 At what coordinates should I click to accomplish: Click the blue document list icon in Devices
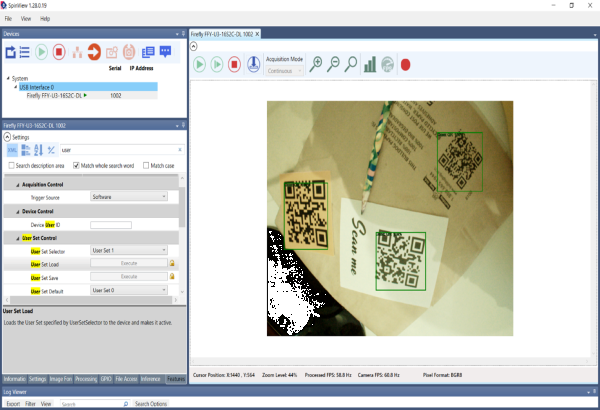tap(148, 52)
